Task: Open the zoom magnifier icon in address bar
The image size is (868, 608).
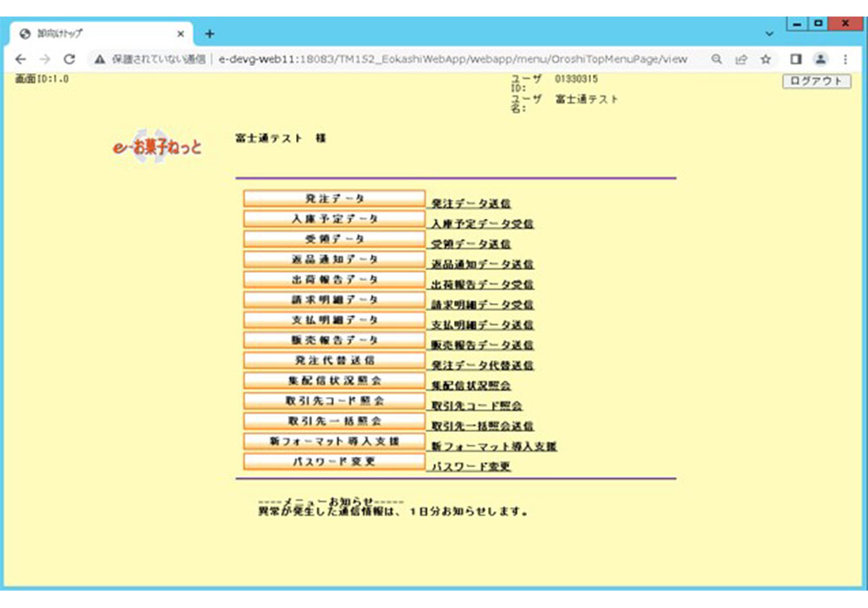Action: [x=717, y=59]
